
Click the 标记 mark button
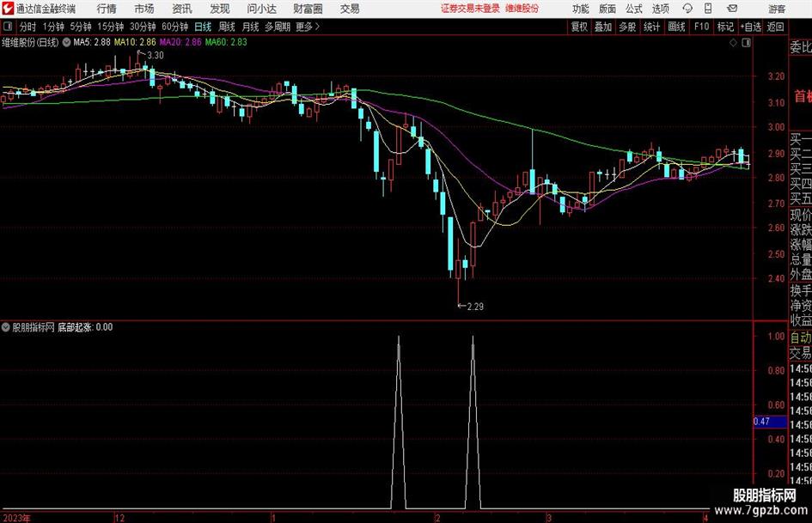coord(725,27)
